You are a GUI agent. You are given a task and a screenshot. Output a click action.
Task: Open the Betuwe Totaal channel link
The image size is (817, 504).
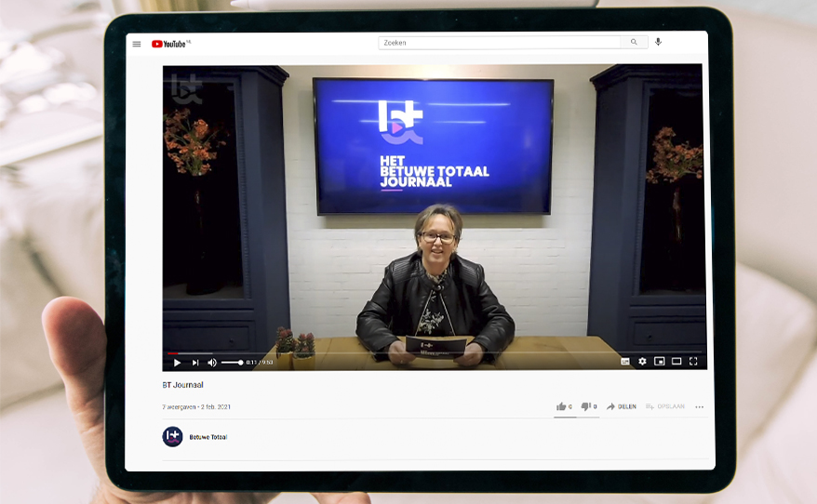208,437
